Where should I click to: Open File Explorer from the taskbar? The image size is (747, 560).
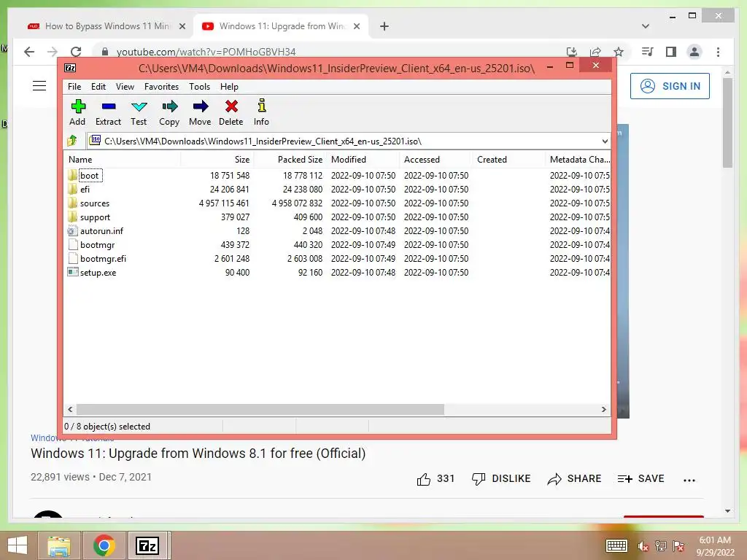pyautogui.click(x=59, y=545)
